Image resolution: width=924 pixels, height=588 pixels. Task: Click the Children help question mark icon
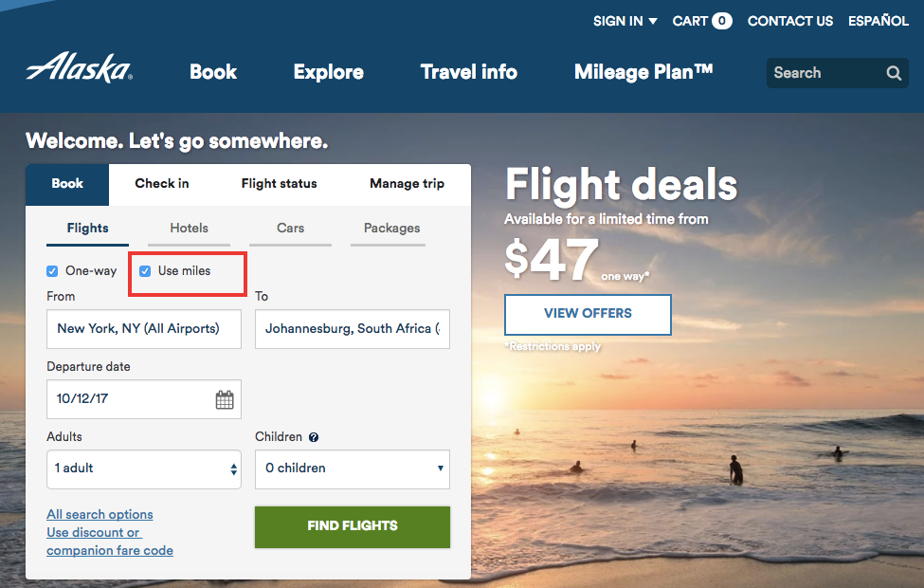tap(314, 438)
